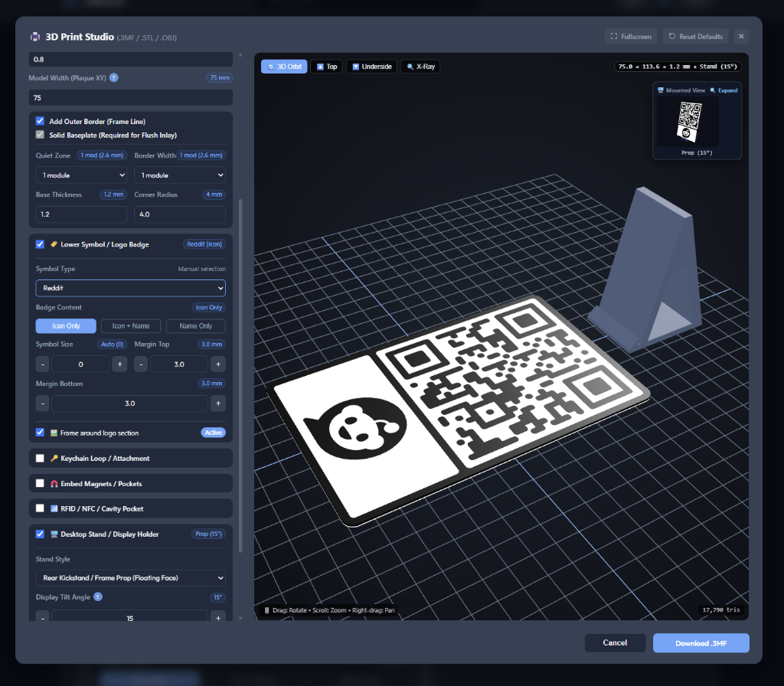
Task: Click help icon next to Model Width
Action: 113,77
